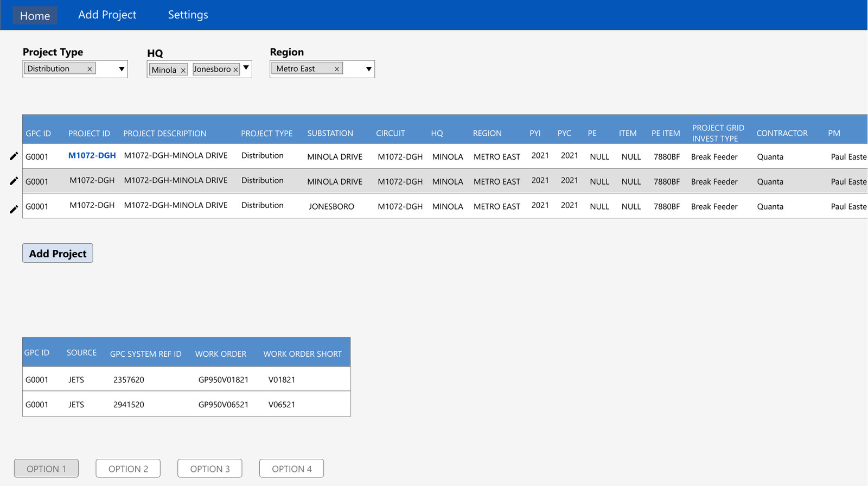
Task: Remove the Minola tag from HQ filter
Action: (183, 70)
